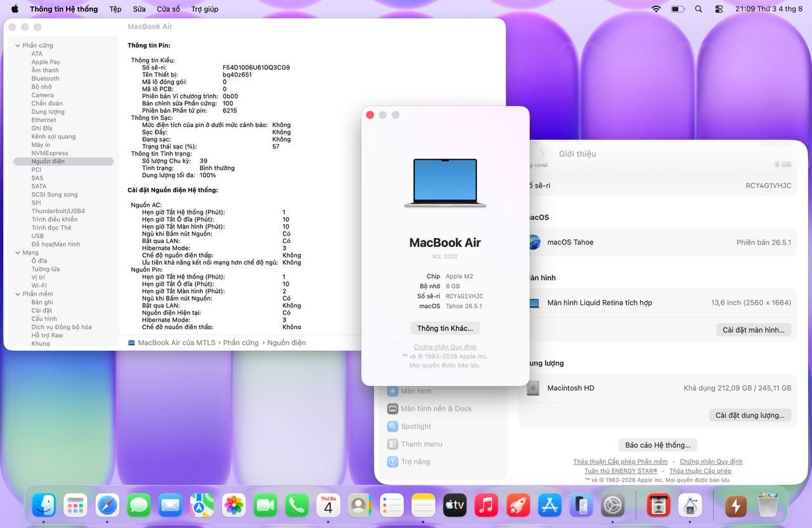Open the Mail app in Dock

(x=170, y=505)
